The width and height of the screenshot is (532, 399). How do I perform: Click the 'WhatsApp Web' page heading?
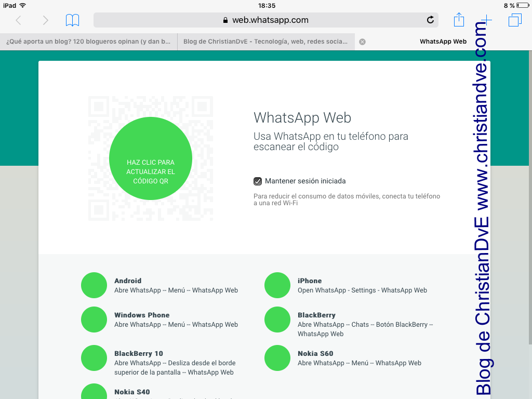coord(302,118)
